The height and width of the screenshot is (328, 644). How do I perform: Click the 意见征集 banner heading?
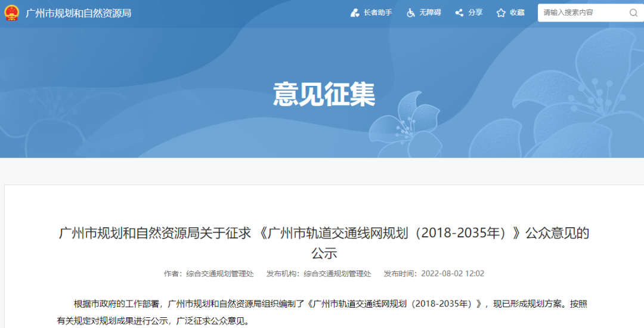click(x=324, y=95)
